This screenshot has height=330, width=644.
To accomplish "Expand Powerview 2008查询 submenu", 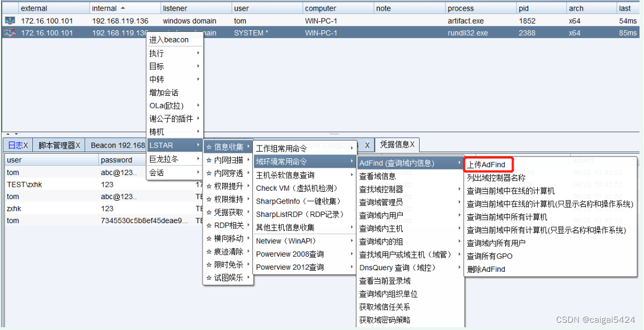I will (304, 254).
